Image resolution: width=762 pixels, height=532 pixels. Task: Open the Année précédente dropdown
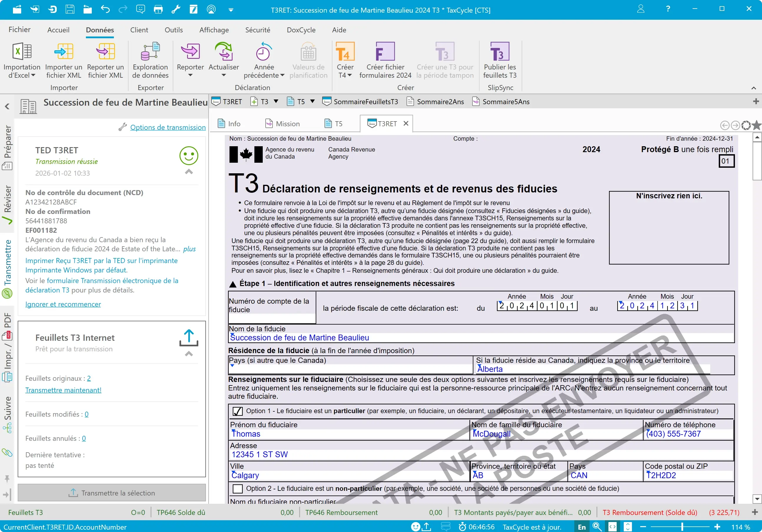click(x=282, y=76)
